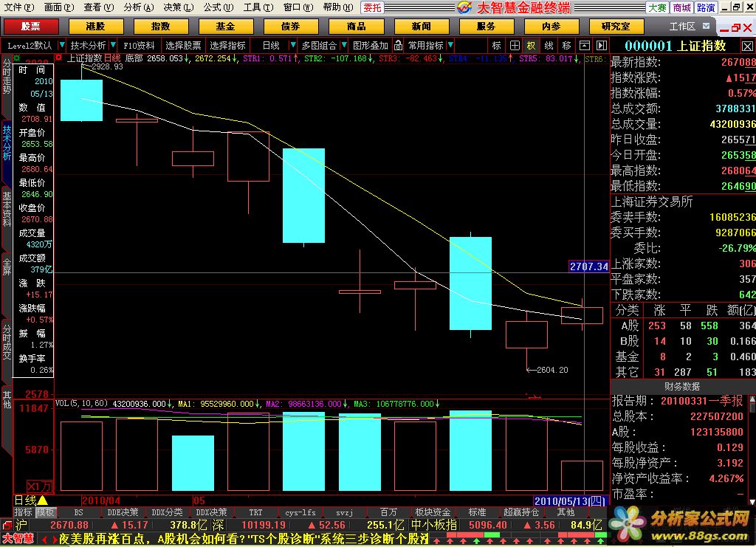Viewport: 756px width, 547px height.
Task: Select the 商品 category tab
Action: [x=356, y=26]
